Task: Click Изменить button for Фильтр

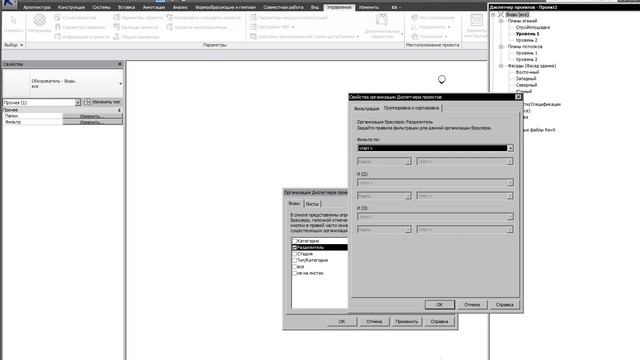Action: [93, 122]
